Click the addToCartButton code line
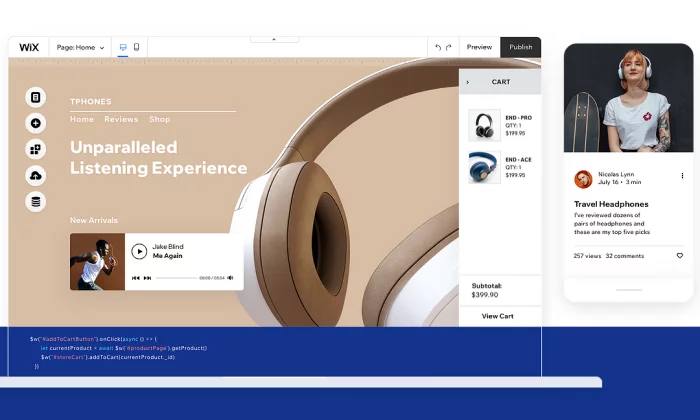This screenshot has width=700, height=420. (93, 339)
